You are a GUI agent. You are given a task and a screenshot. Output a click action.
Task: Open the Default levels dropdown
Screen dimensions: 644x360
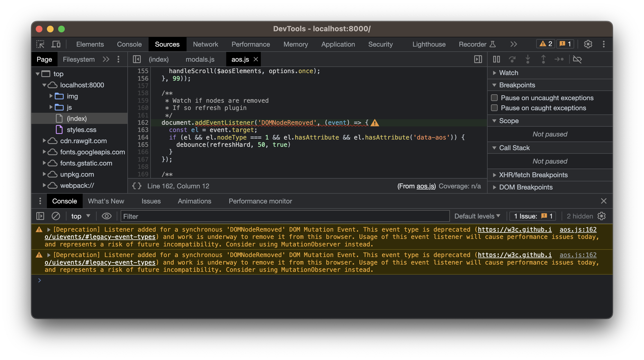tap(477, 216)
